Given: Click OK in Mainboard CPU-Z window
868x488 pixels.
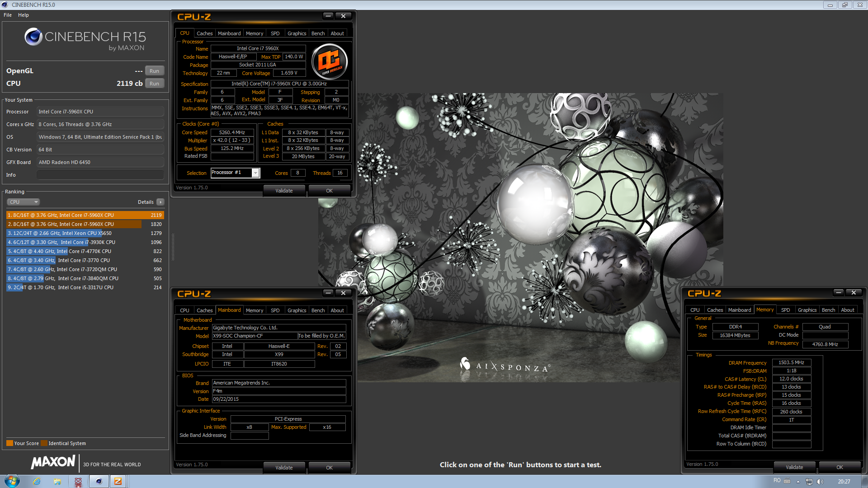Looking at the screenshot, I should click(329, 468).
